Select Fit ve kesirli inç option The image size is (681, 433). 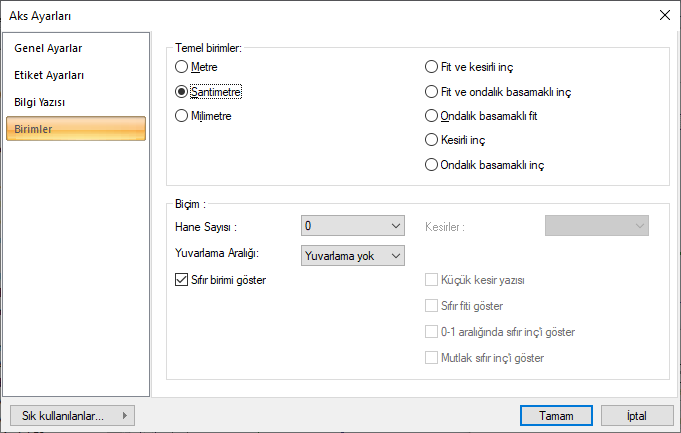pyautogui.click(x=432, y=67)
